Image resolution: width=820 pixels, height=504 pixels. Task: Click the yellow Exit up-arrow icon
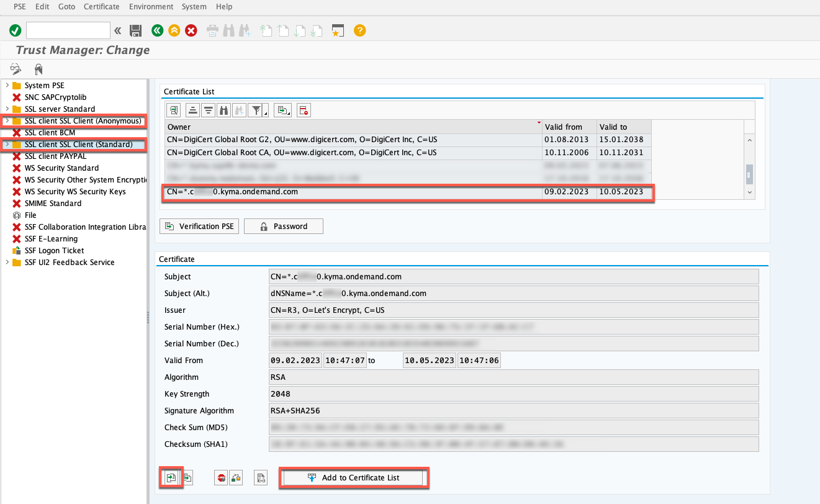[x=174, y=30]
